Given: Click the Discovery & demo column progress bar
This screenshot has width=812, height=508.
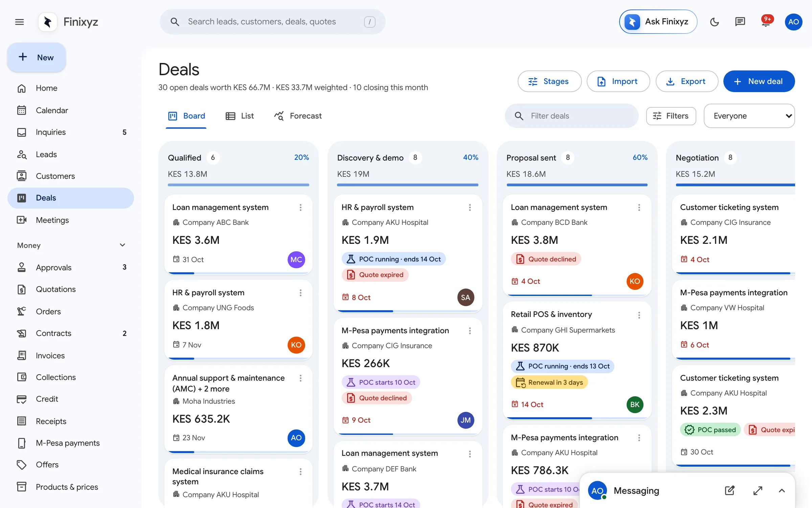Looking at the screenshot, I should click(x=407, y=185).
